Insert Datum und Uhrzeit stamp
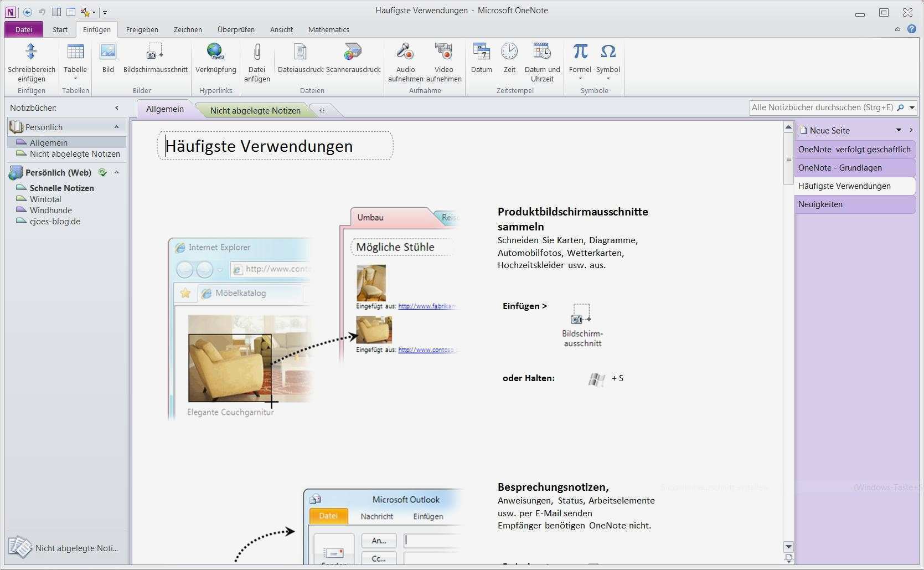The width and height of the screenshot is (924, 570). click(542, 62)
